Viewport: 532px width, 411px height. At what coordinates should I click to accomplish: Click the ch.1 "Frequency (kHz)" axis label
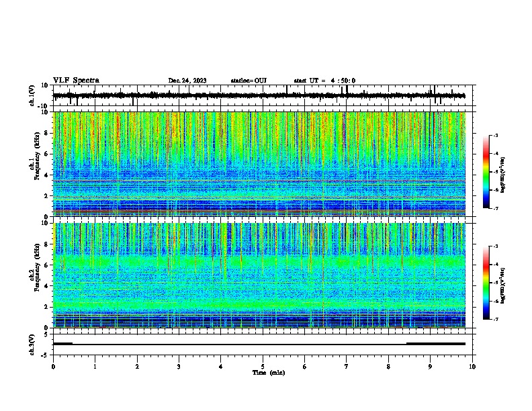tap(37, 156)
